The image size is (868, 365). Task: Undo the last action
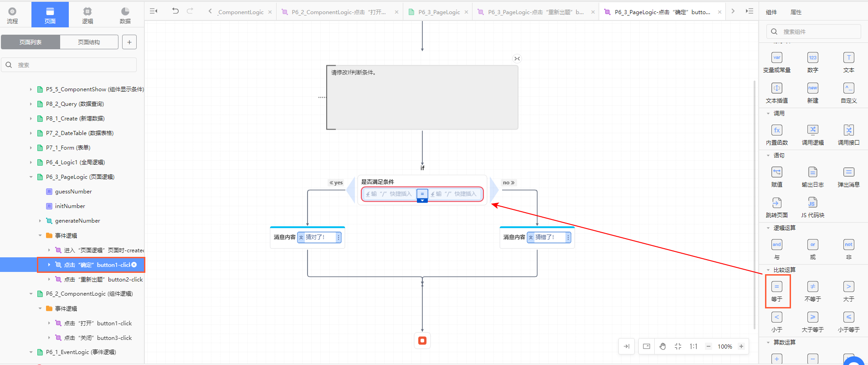[175, 11]
